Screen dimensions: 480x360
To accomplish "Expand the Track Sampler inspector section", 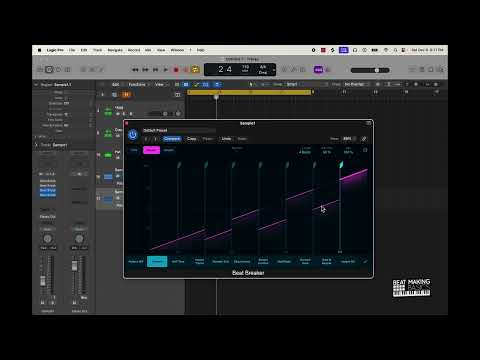I will 36,145.
